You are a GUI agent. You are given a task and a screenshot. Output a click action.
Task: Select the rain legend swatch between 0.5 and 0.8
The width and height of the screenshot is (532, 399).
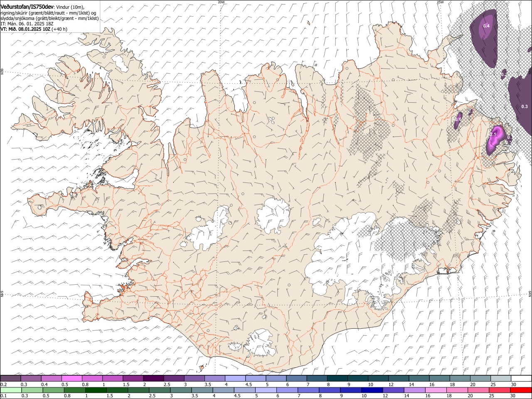tap(53, 390)
